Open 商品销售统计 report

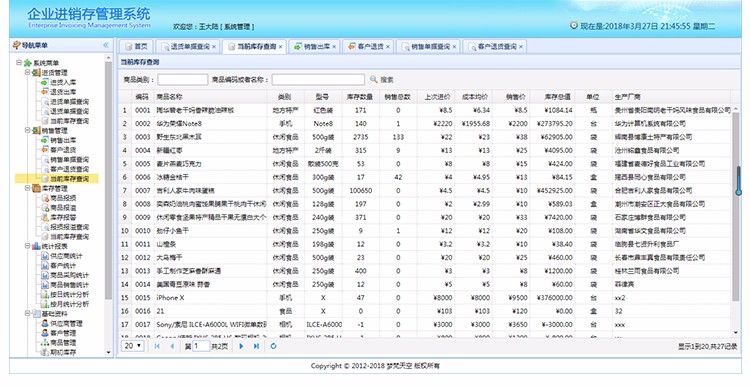(69, 285)
